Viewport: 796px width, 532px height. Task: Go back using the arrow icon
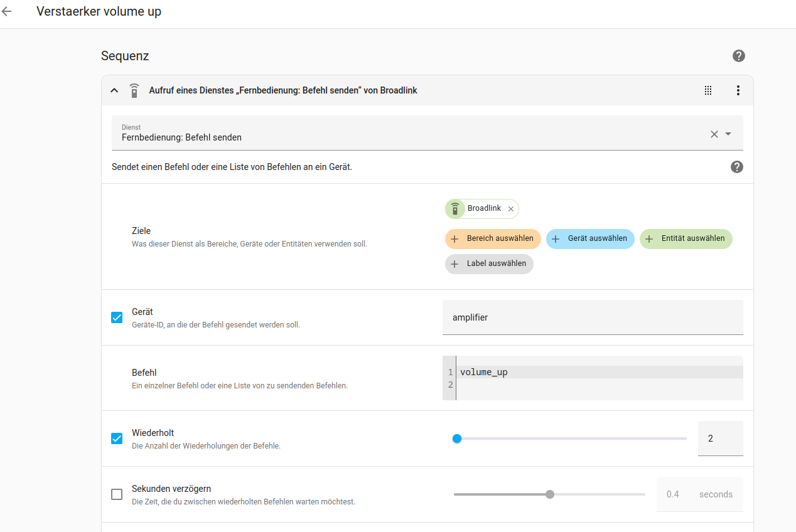(x=7, y=12)
